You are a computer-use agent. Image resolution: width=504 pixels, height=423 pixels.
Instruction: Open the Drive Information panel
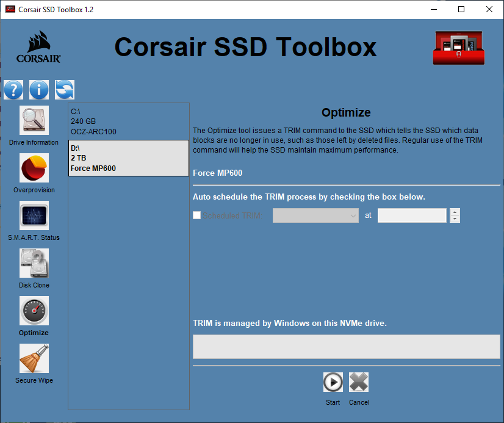[34, 120]
